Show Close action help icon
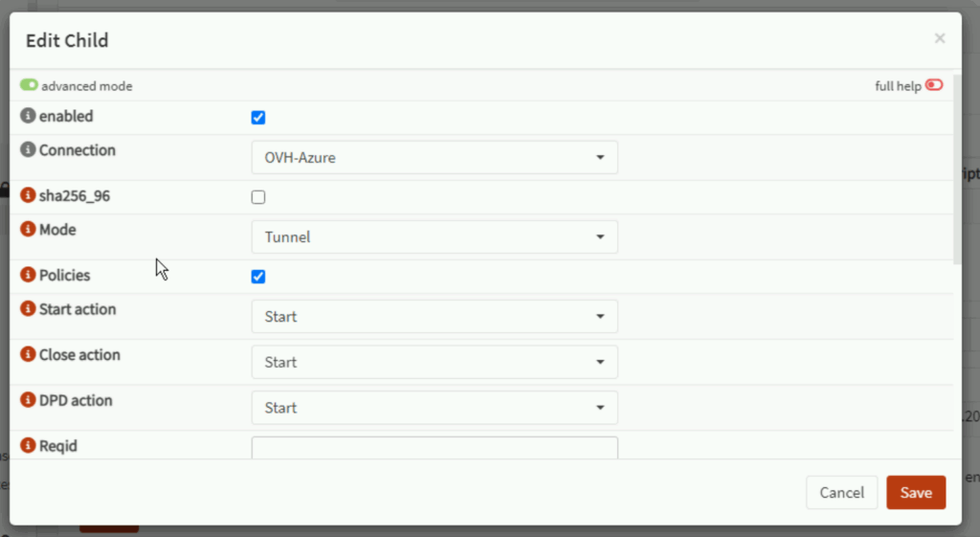 [x=28, y=355]
